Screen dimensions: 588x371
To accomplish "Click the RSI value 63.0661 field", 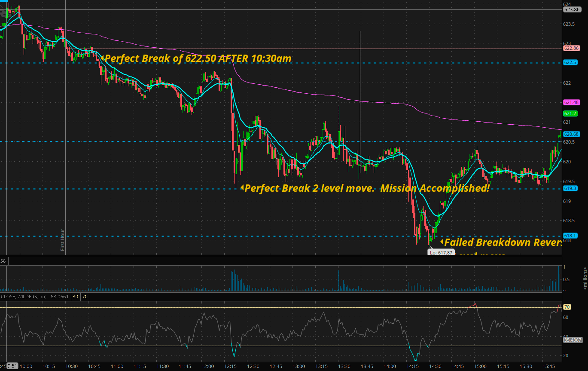I will pos(59,296).
